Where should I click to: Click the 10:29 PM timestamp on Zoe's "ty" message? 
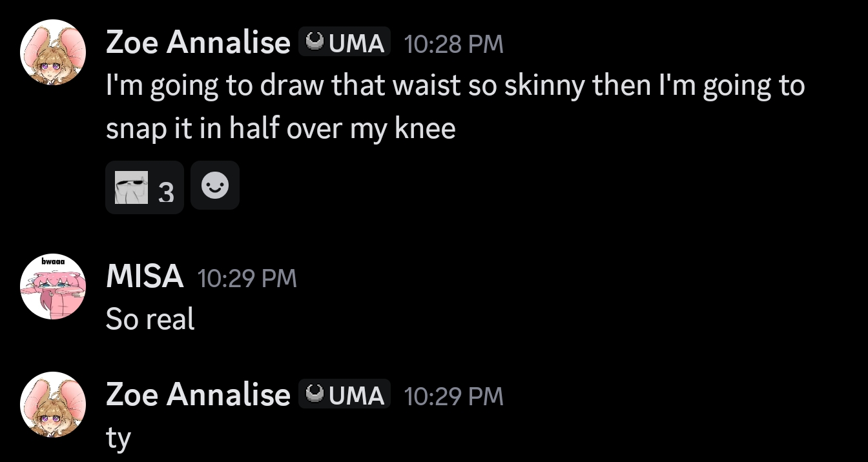click(x=453, y=396)
